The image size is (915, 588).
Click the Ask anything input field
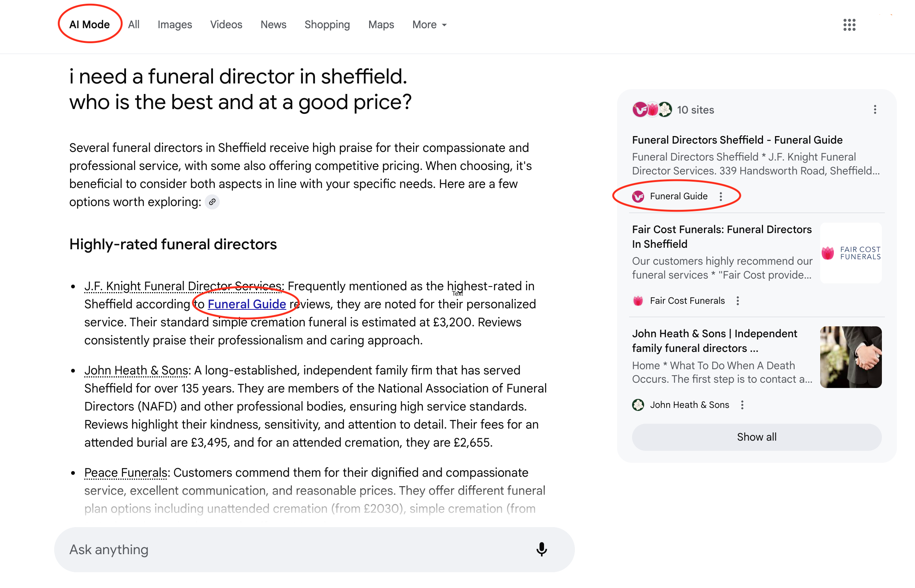coord(290,549)
